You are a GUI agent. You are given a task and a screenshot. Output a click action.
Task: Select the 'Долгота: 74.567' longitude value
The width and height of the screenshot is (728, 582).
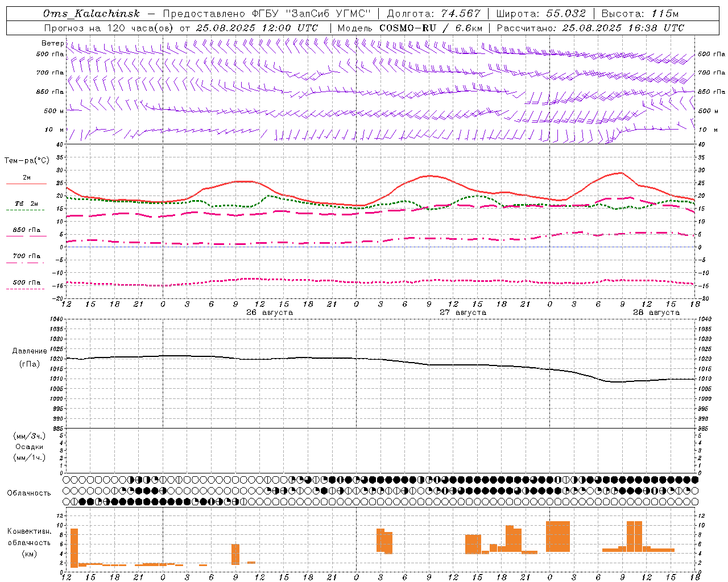[433, 14]
